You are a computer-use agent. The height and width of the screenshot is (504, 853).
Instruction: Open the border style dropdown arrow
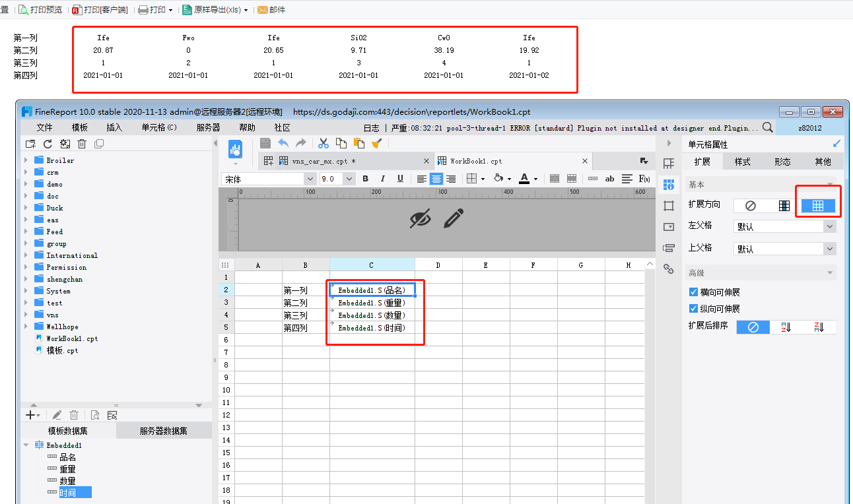coord(483,179)
